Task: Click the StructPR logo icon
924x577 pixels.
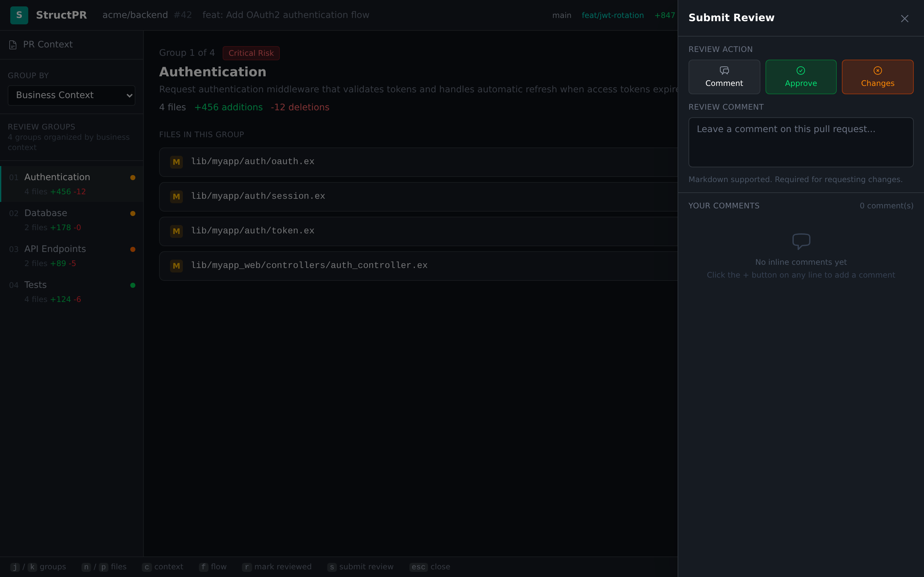Action: pyautogui.click(x=19, y=15)
